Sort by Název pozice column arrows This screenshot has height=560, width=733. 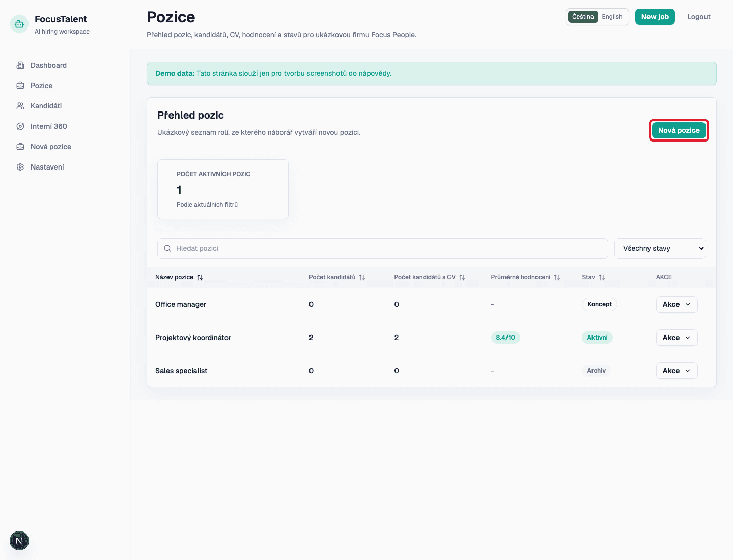pyautogui.click(x=200, y=277)
